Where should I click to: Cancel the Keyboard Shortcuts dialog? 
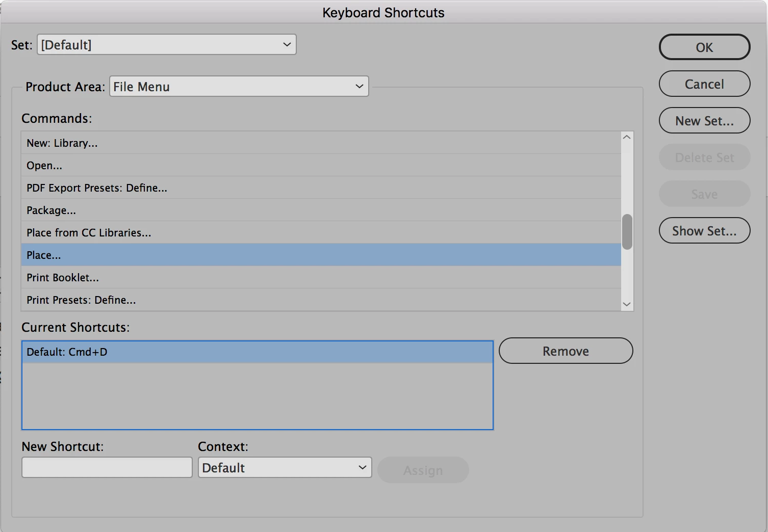[704, 84]
